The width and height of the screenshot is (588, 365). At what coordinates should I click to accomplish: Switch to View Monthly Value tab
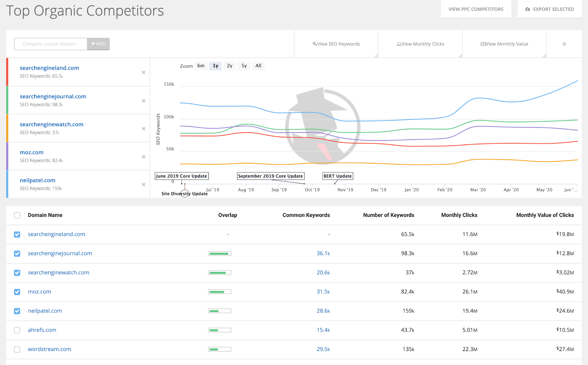[x=504, y=44]
